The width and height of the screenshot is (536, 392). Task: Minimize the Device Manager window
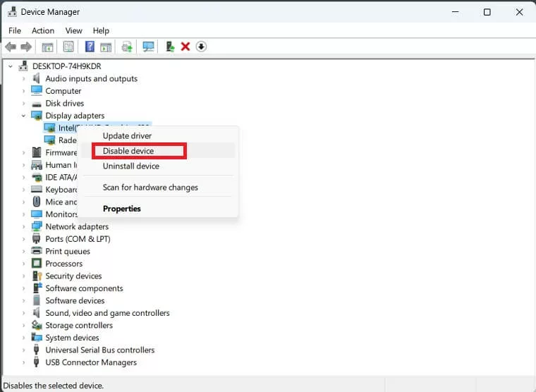[455, 12]
